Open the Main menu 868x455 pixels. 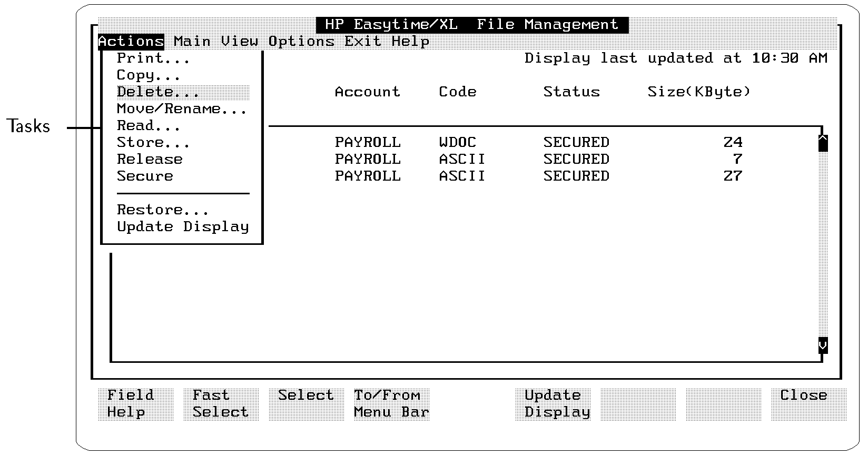[192, 41]
